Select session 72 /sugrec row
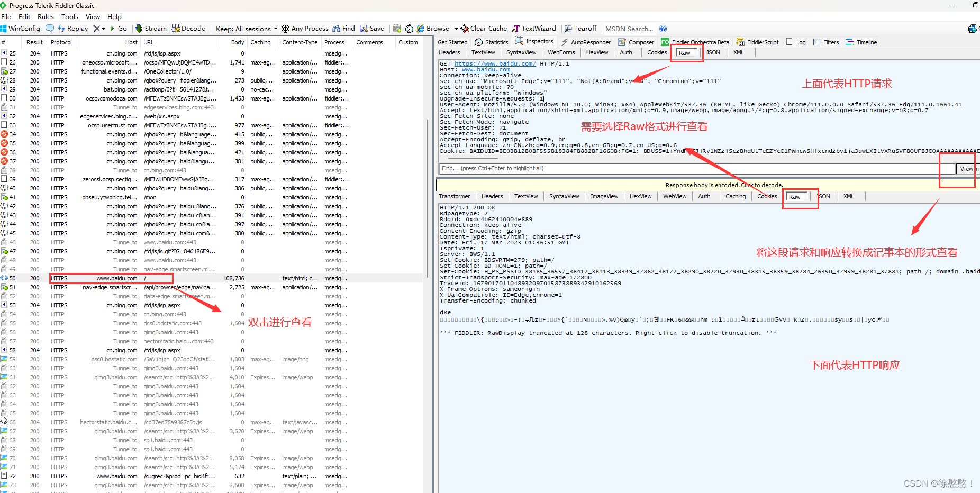 pyautogui.click(x=212, y=476)
